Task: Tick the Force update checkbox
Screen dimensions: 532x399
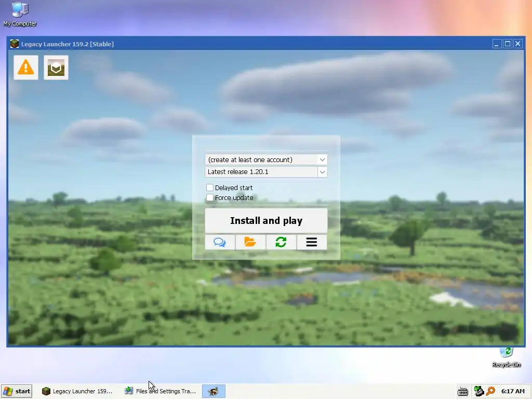Action: tap(210, 197)
